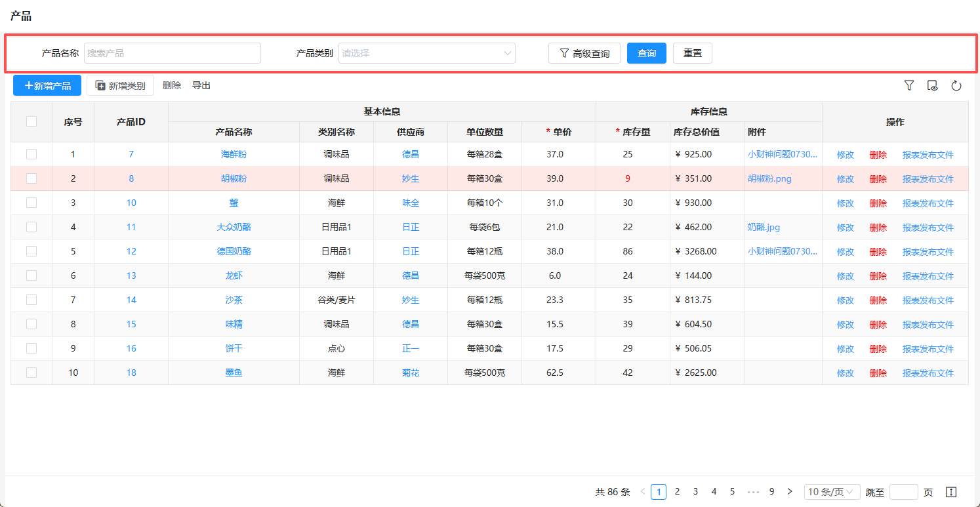Click the 新增类别 button
The width and height of the screenshot is (980, 507).
(x=120, y=85)
